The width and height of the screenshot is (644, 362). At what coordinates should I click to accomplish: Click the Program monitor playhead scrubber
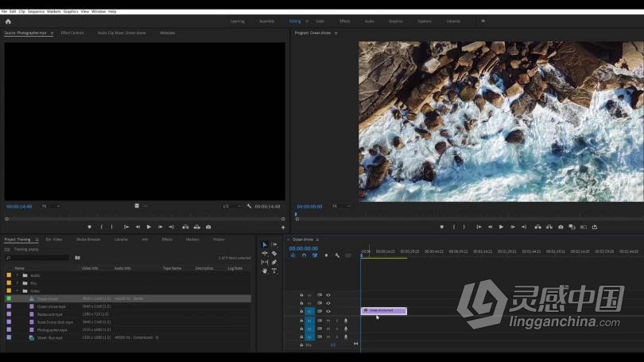point(296,215)
